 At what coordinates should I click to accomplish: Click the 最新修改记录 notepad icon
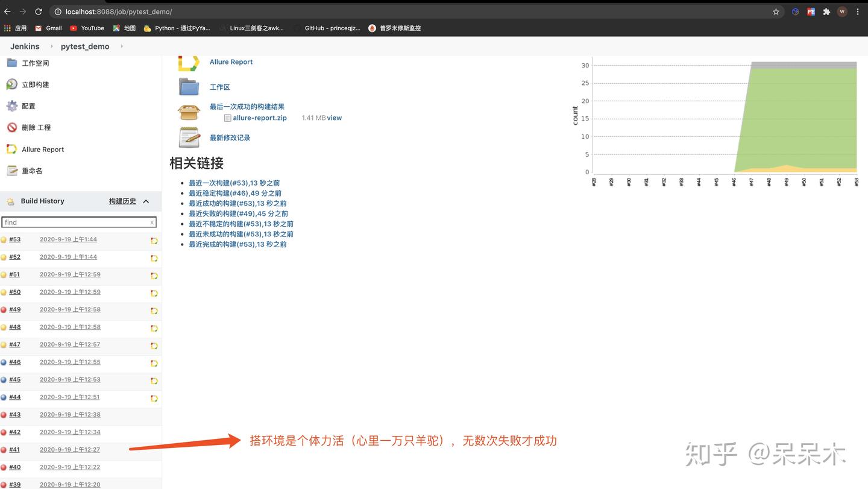(189, 137)
